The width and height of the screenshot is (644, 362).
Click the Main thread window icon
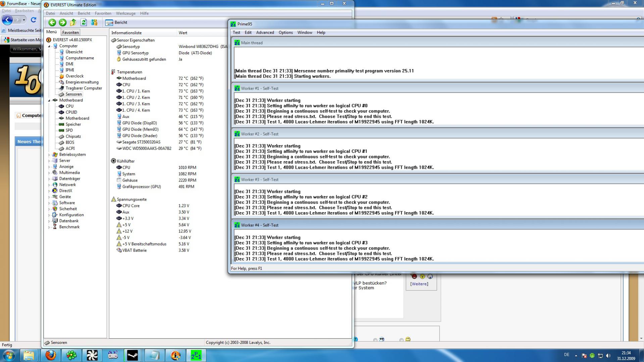point(237,43)
